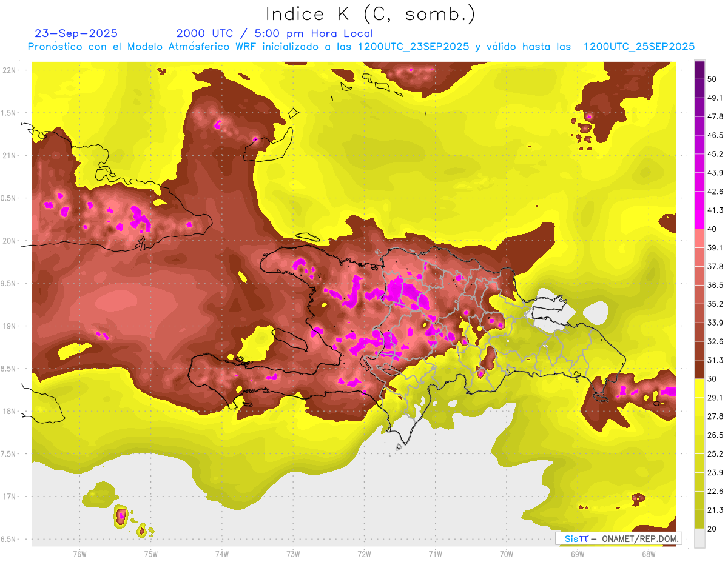The image size is (728, 562).
Task: Click the "22.6" colorbar label
Action: [x=715, y=491]
